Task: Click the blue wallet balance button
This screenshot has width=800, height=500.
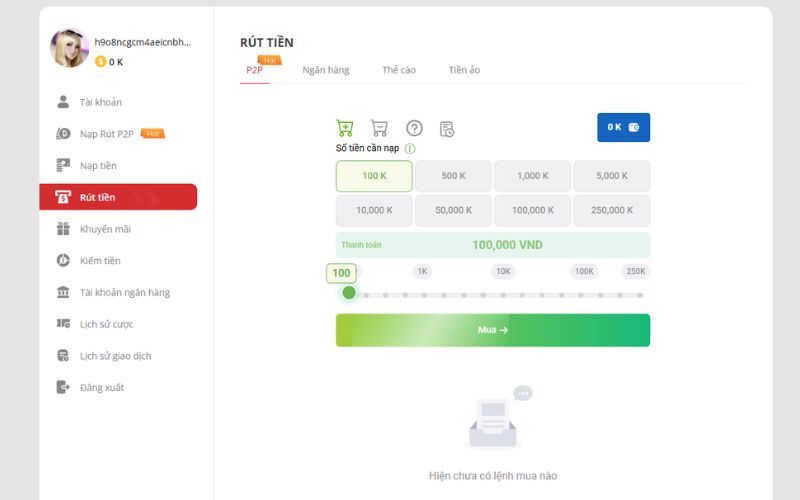Action: click(623, 127)
